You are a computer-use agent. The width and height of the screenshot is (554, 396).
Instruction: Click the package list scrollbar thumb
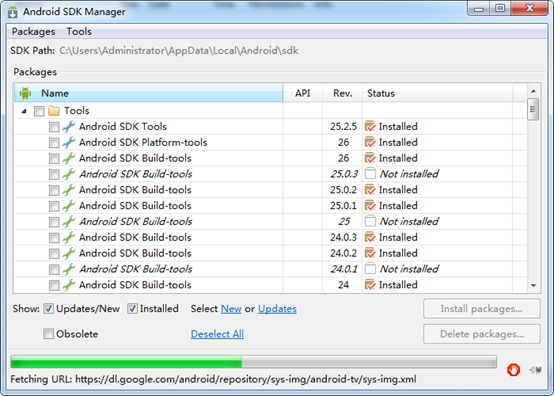pos(533,110)
